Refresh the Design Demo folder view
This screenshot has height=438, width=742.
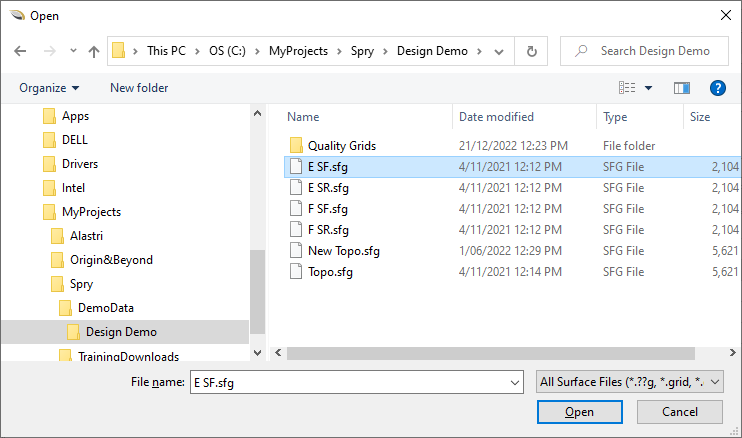click(531, 51)
